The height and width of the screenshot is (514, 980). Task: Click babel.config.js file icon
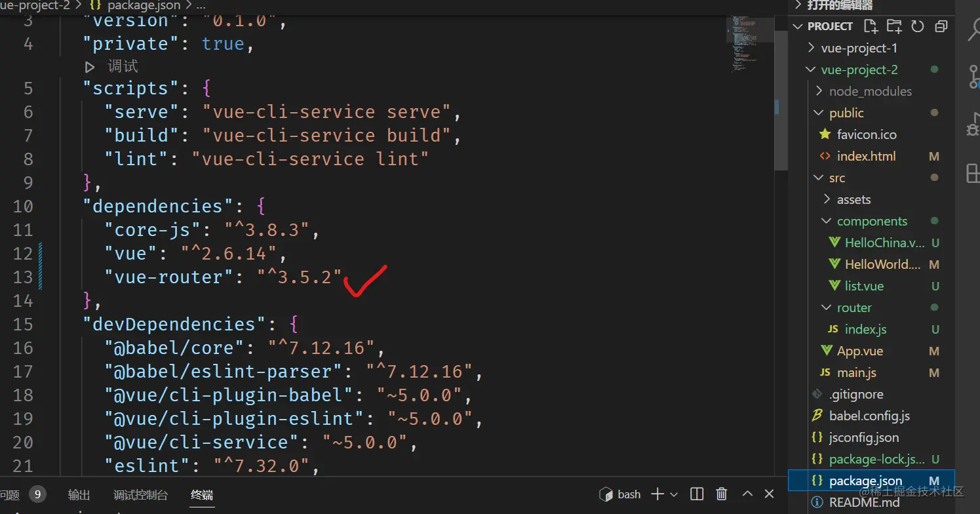(817, 416)
